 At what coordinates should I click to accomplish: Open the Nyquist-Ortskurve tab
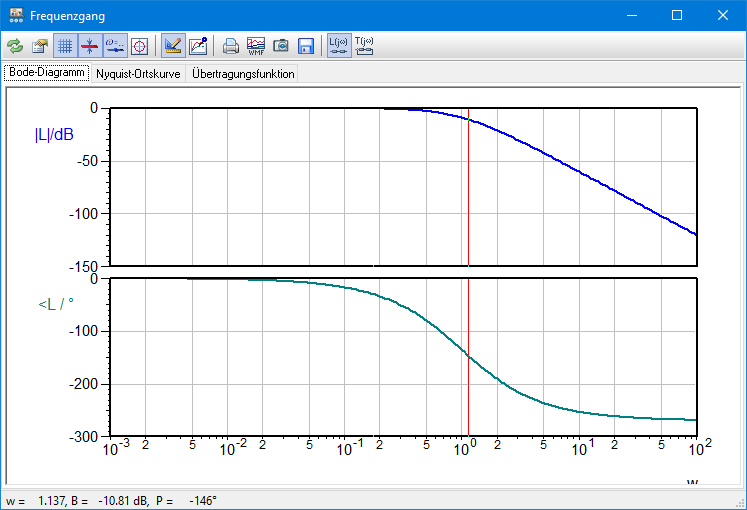coord(138,74)
